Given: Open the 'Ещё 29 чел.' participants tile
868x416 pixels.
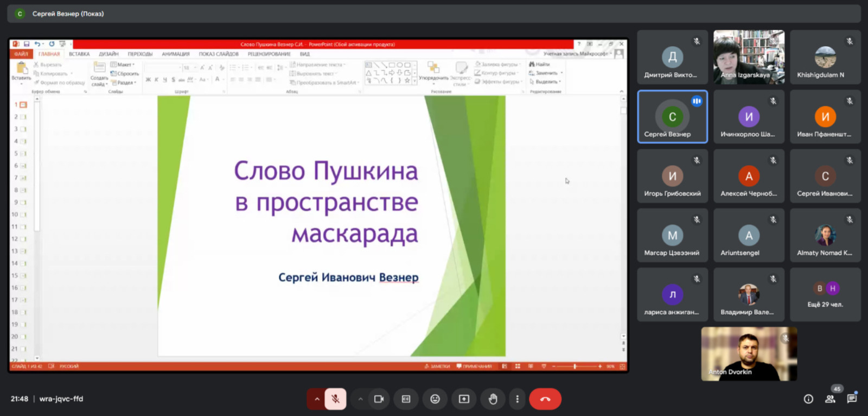Looking at the screenshot, I should click(825, 294).
